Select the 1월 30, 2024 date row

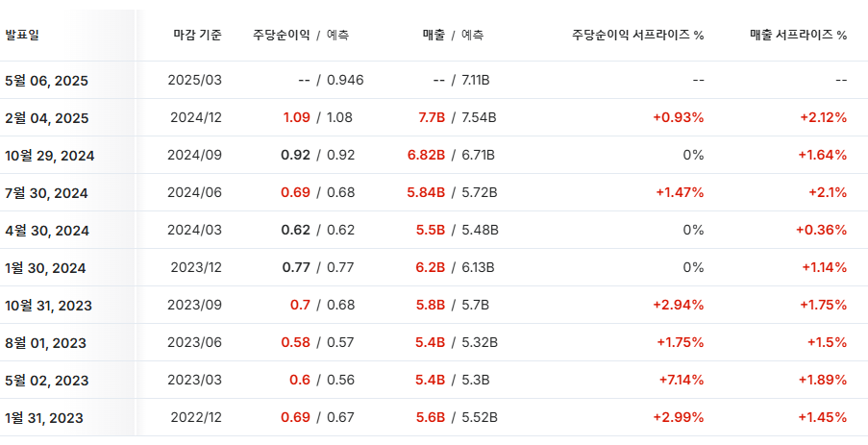45,268
